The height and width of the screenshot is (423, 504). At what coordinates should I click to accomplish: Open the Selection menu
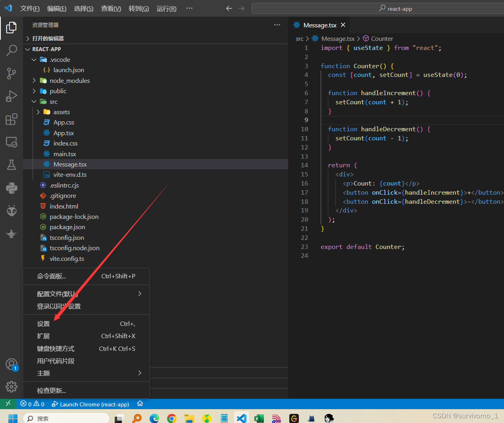[x=84, y=8]
